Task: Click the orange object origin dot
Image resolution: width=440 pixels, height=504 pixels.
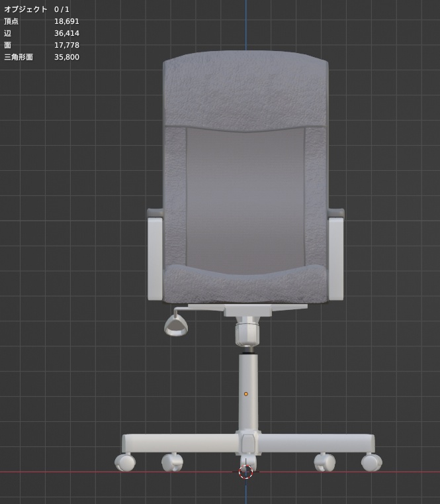Action: 245,394
